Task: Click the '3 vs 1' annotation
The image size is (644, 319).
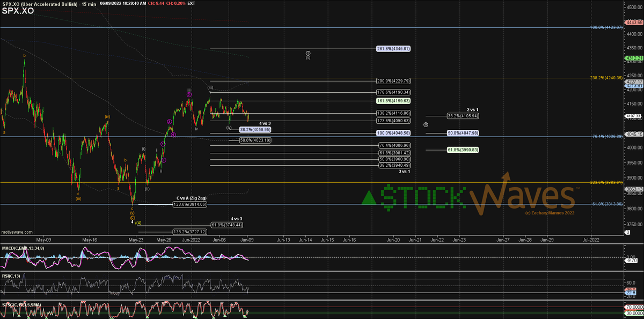Action: tap(404, 171)
